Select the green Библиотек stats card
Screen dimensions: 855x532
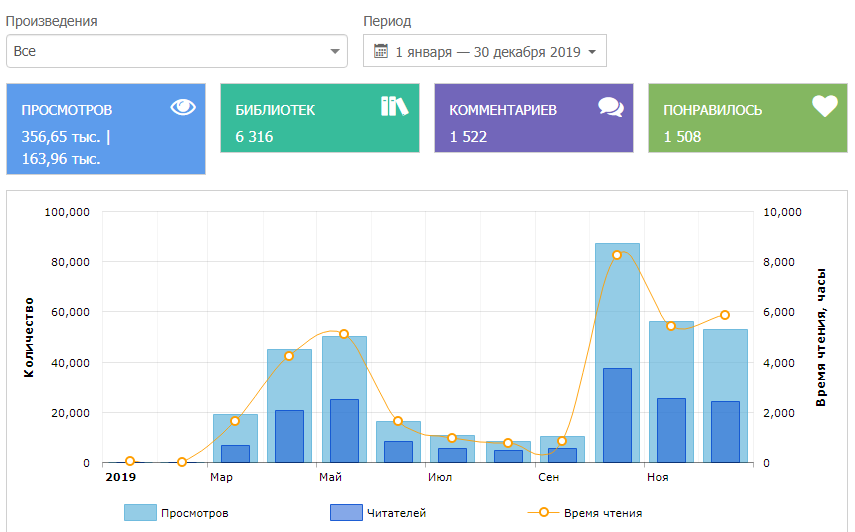(x=319, y=118)
